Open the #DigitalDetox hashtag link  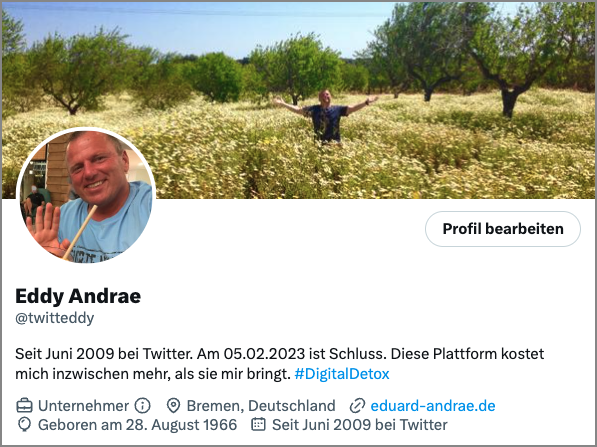(x=342, y=374)
